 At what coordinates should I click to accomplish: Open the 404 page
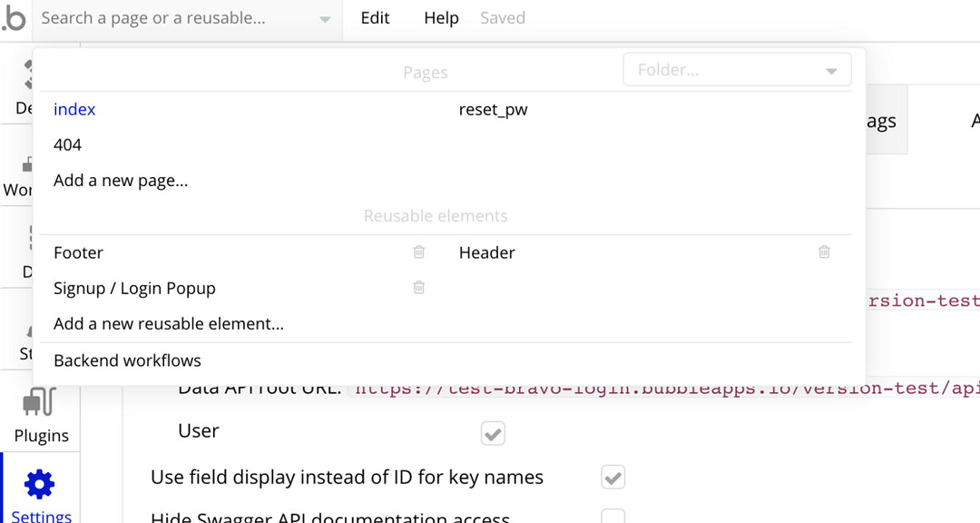point(67,145)
